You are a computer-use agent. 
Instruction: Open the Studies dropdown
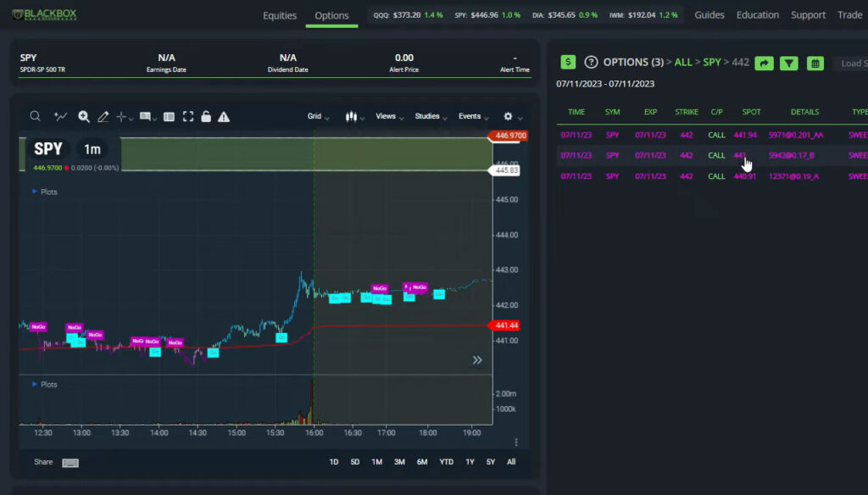430,117
